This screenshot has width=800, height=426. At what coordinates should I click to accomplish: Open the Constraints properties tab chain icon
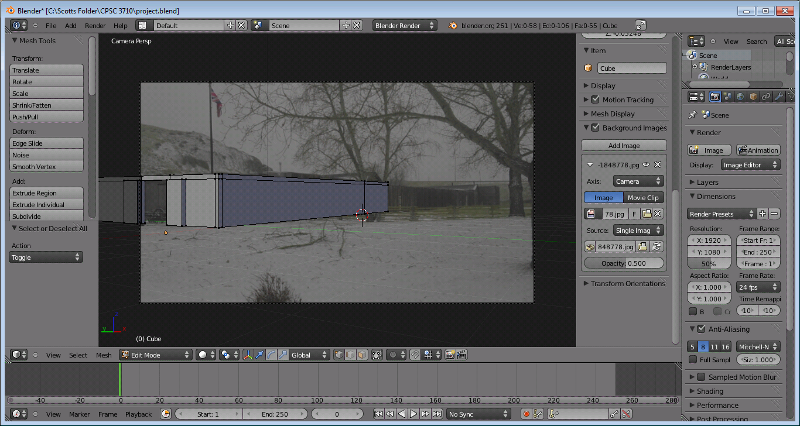click(x=766, y=96)
